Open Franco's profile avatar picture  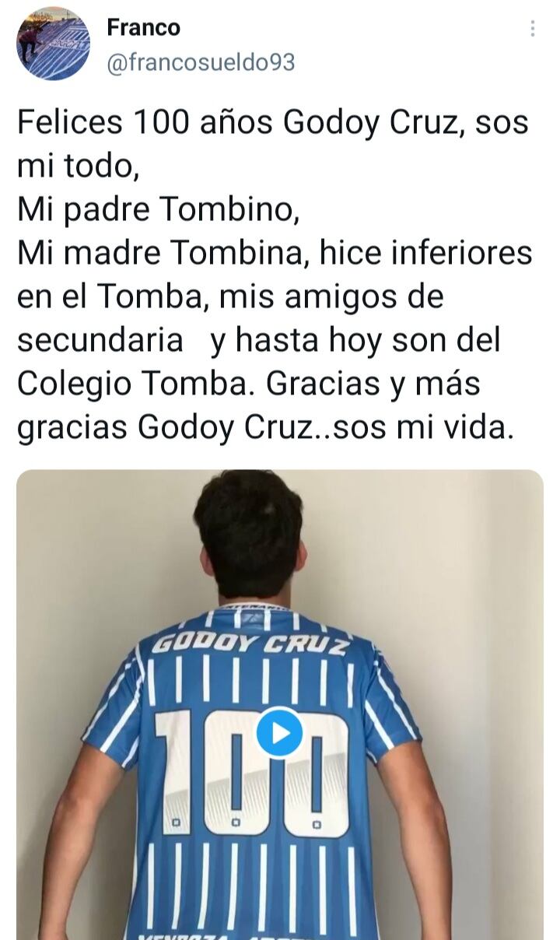click(x=54, y=44)
